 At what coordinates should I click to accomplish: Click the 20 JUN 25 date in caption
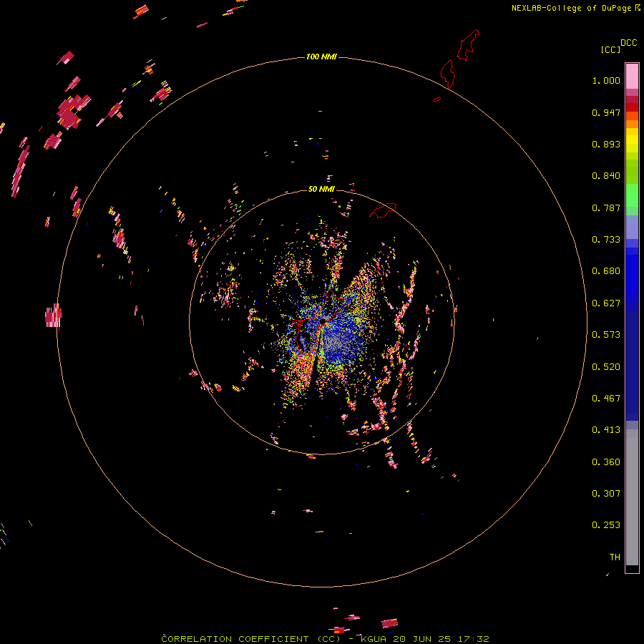421,639
